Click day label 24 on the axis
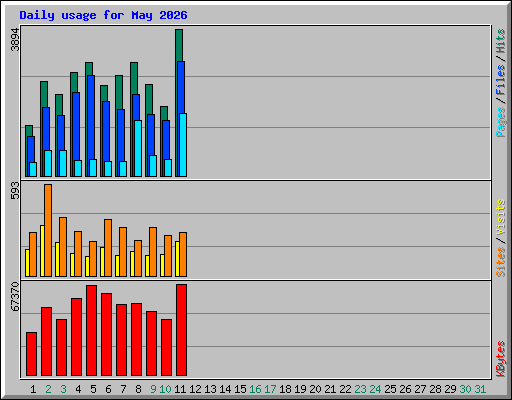The height and width of the screenshot is (400, 512). 375,389
